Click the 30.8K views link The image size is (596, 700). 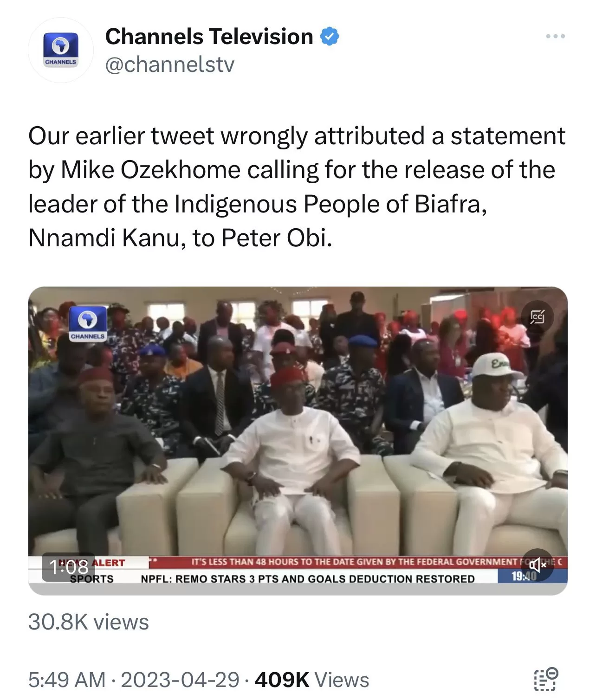[88, 621]
